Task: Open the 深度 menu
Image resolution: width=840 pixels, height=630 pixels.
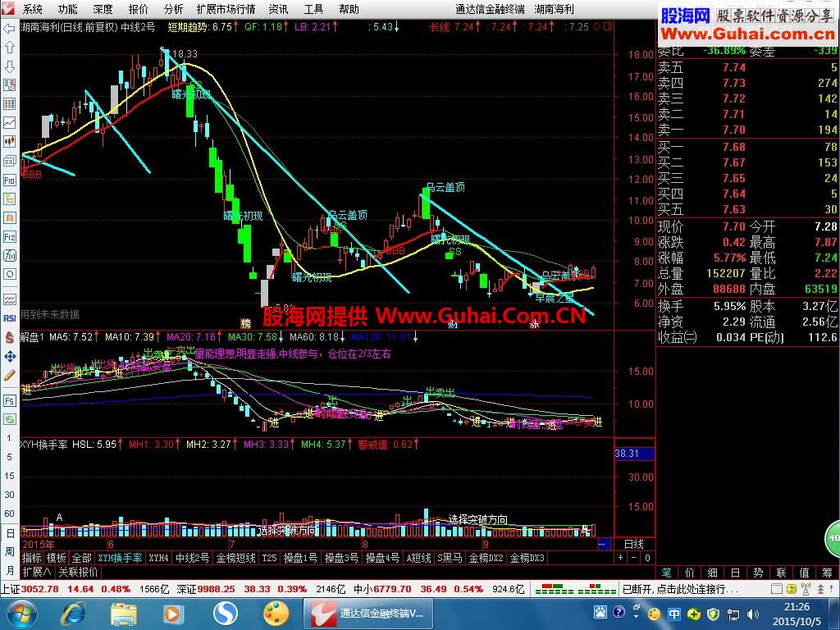Action: 103,9
